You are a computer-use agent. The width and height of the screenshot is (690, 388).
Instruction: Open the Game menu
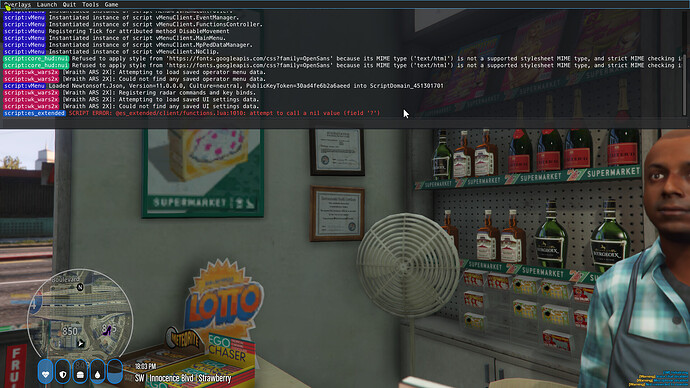[x=111, y=4]
